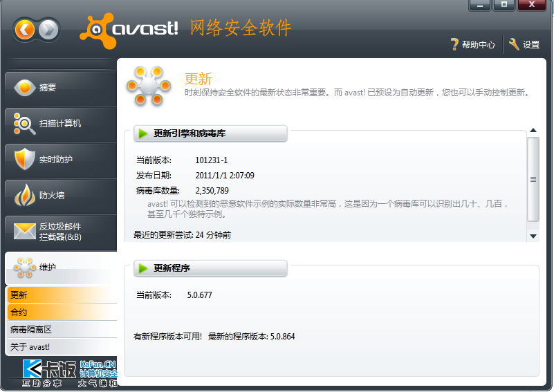Select the 关于 avast! submenu item
The height and width of the screenshot is (392, 554).
62,347
